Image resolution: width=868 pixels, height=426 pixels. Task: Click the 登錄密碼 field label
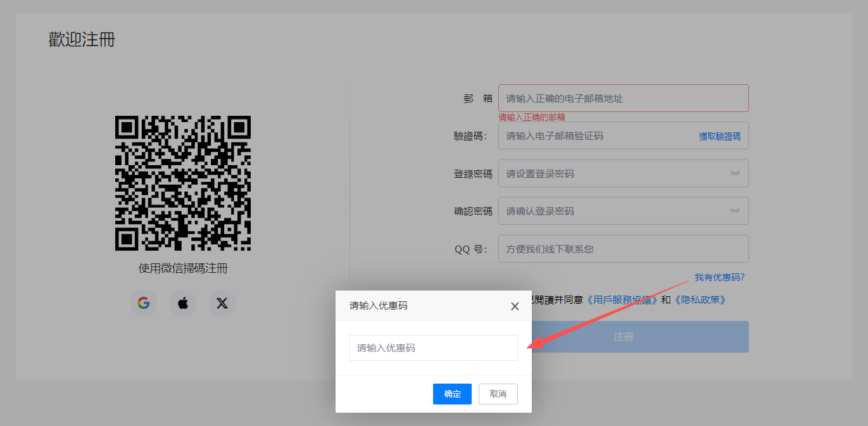coord(473,173)
